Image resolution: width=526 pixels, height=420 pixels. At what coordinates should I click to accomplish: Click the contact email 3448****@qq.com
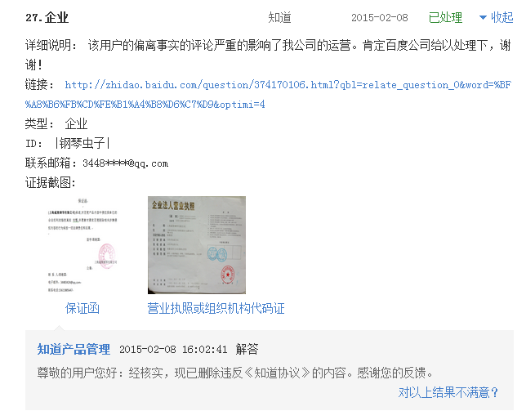[x=126, y=163]
